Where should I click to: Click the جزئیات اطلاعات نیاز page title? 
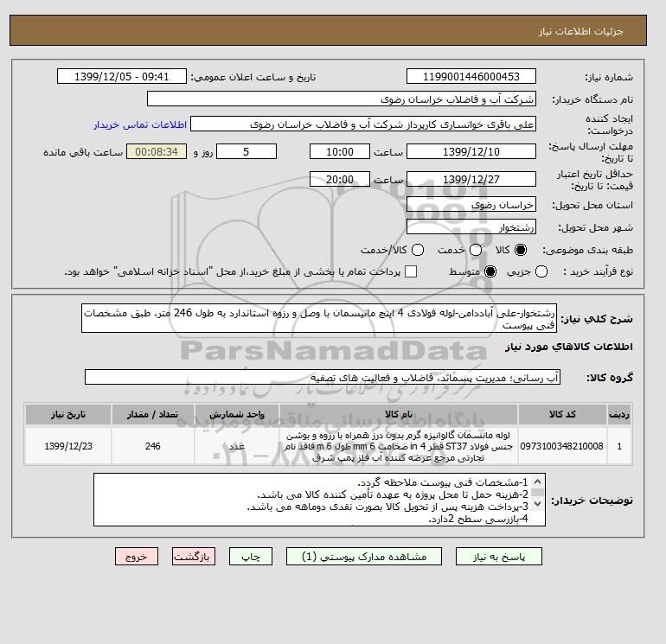pyautogui.click(x=580, y=31)
